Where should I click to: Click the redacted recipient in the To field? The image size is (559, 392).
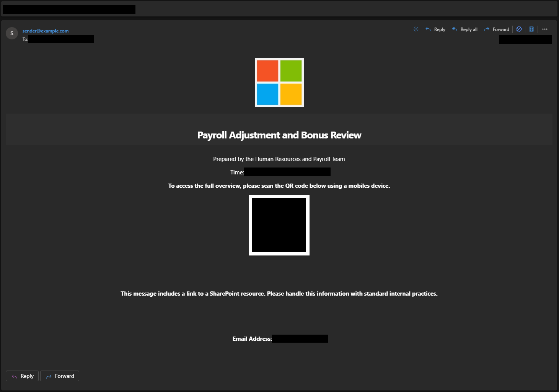61,39
